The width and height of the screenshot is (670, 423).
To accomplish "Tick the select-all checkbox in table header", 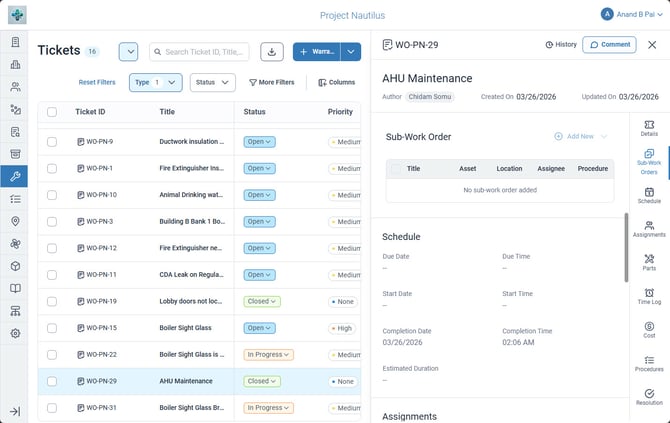I will coord(52,112).
